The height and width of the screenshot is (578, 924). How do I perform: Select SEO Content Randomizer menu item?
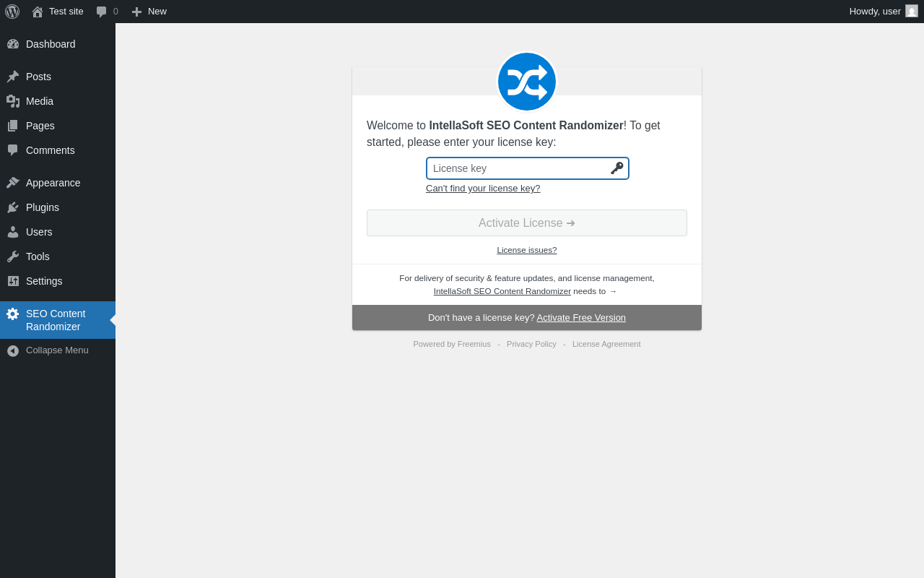(58, 320)
